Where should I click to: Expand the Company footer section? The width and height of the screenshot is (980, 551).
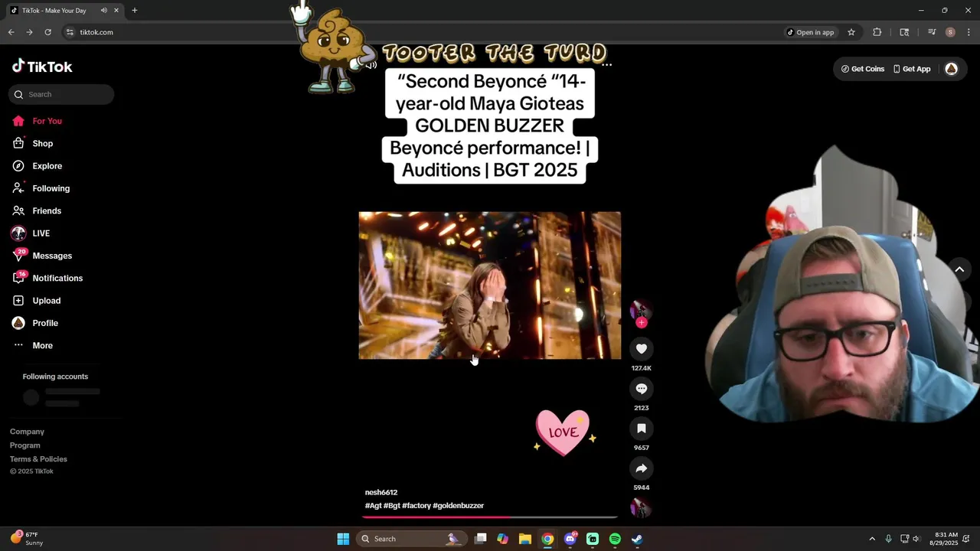coord(27,432)
